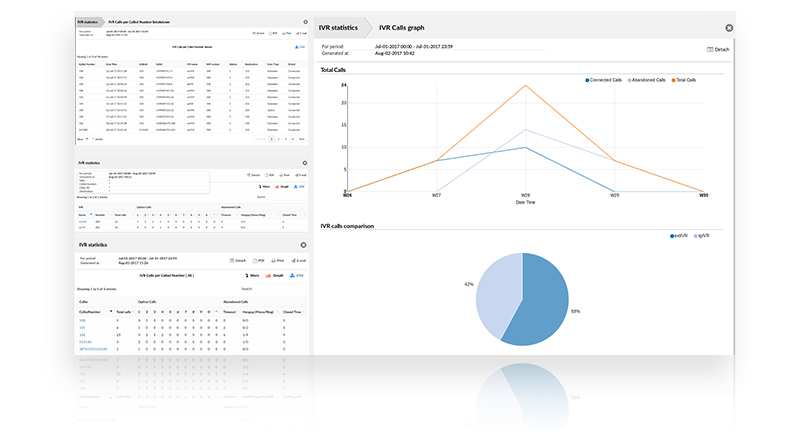This screenshot has height=435, width=800.
Task: Open IVR statistics breadcrumb in graph panel
Action: click(338, 28)
